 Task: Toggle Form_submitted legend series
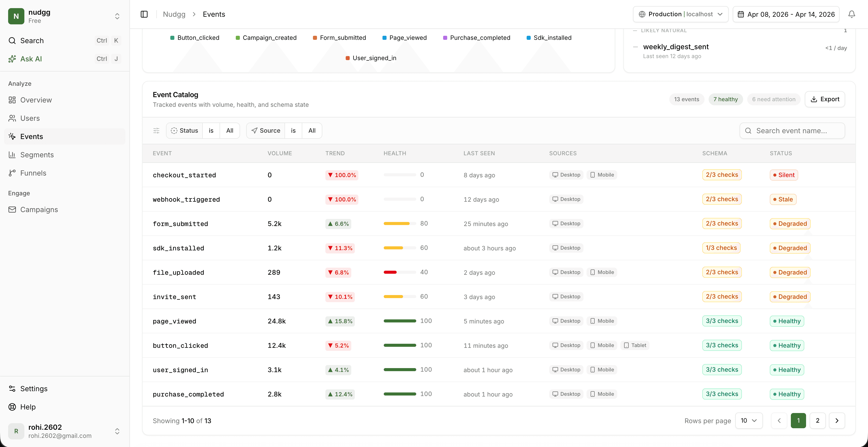(x=339, y=38)
